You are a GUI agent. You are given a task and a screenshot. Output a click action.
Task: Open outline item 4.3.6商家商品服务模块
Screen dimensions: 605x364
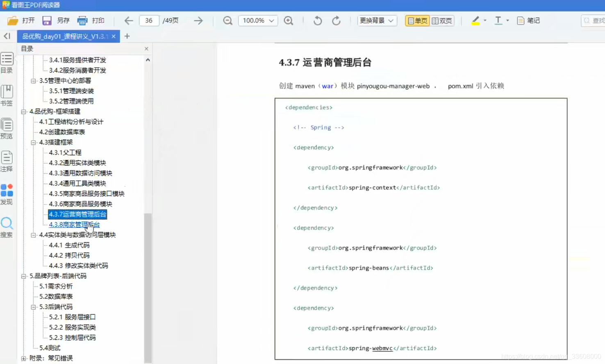point(80,204)
